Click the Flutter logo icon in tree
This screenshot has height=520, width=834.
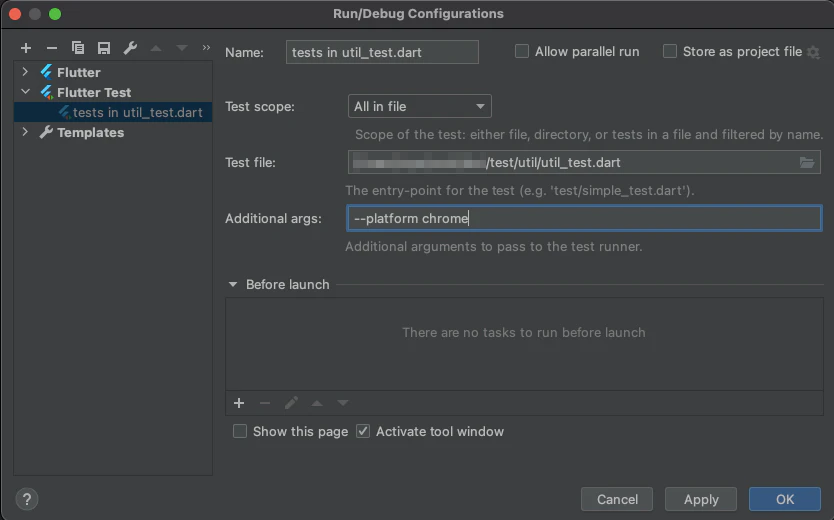click(46, 72)
